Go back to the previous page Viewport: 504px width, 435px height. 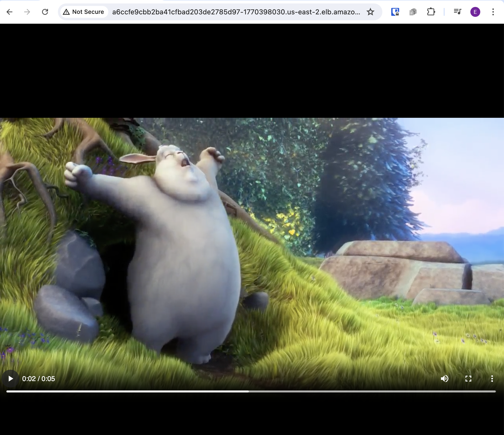(x=9, y=12)
